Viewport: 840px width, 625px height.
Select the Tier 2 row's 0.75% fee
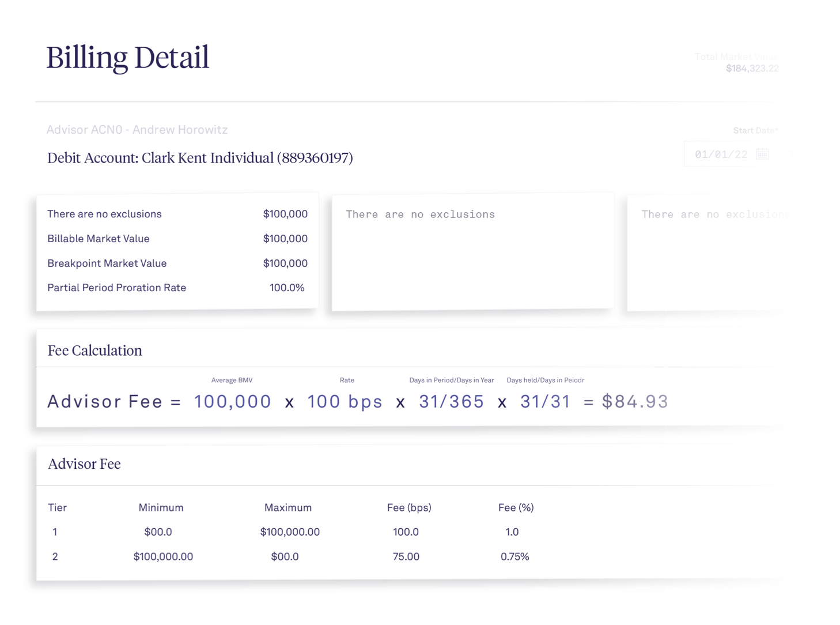514,557
